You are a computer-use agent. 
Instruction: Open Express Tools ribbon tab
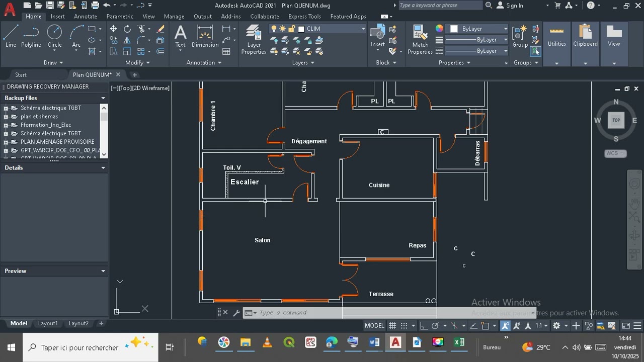click(304, 17)
